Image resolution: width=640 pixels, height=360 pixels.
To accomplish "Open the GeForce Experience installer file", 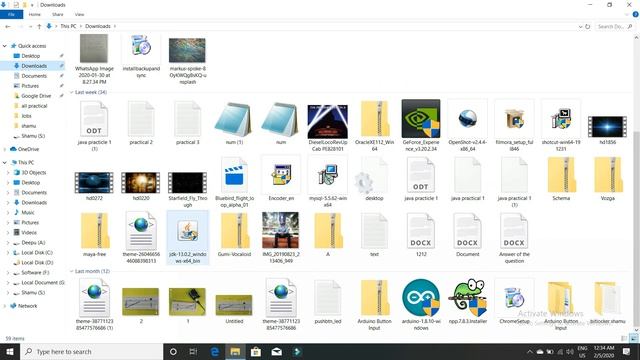I will [x=421, y=119].
